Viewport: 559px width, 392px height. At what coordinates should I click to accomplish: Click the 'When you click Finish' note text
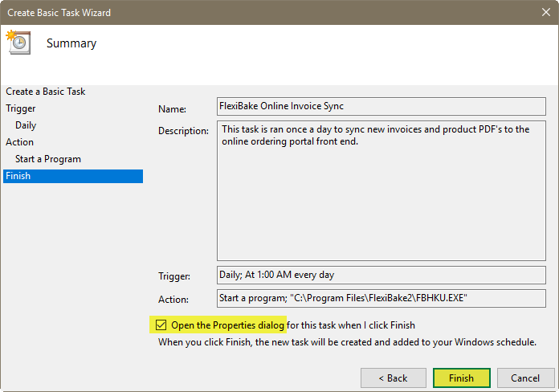point(347,342)
